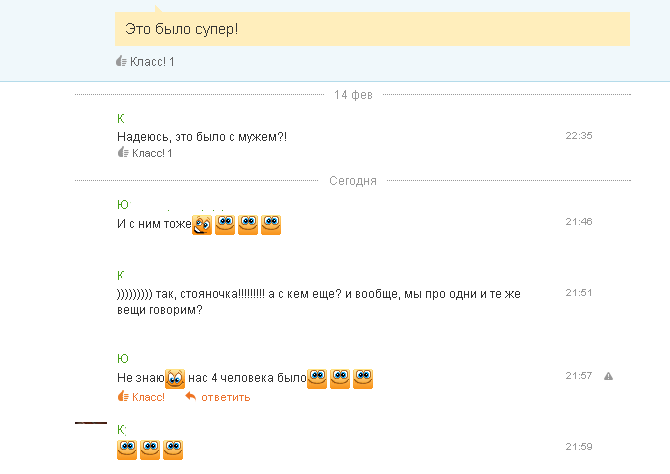Click the smiley right after 'Не знаю'

point(175,379)
